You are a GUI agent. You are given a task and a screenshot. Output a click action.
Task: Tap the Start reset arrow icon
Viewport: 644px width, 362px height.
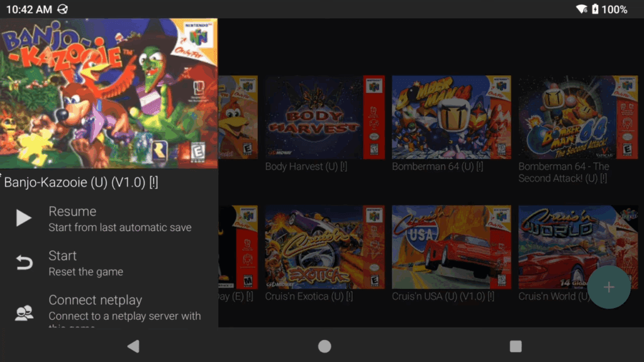(24, 262)
